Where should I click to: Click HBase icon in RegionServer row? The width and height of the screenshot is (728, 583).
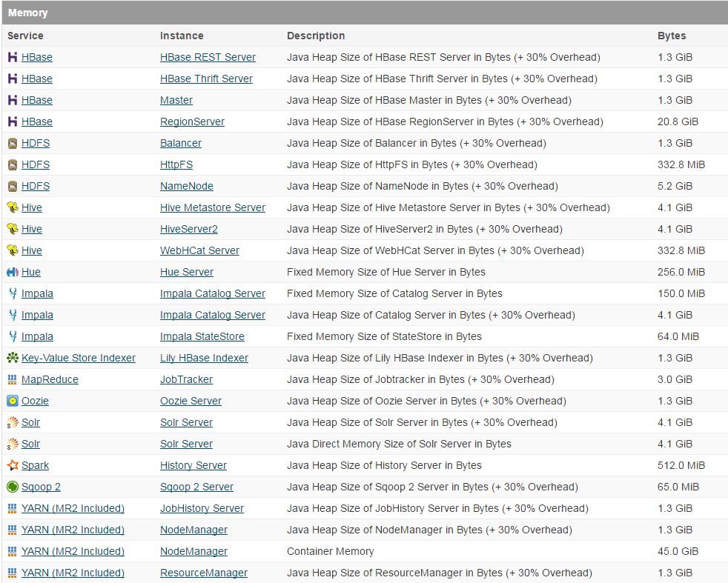point(13,121)
